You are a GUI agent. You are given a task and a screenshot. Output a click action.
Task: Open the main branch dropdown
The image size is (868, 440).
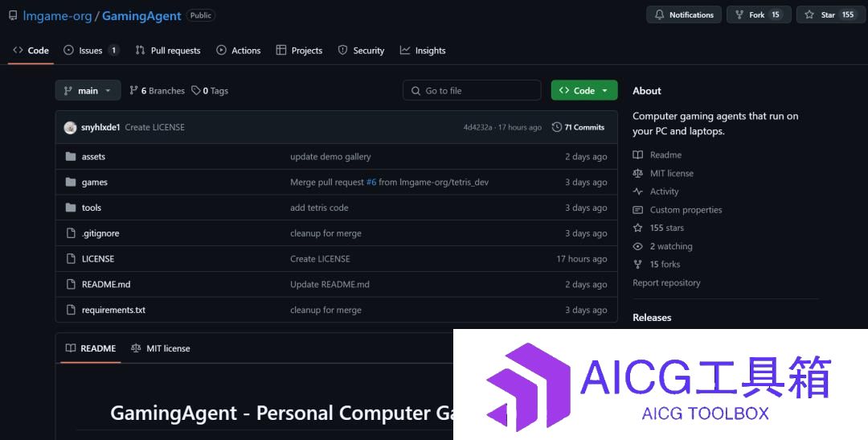88,90
